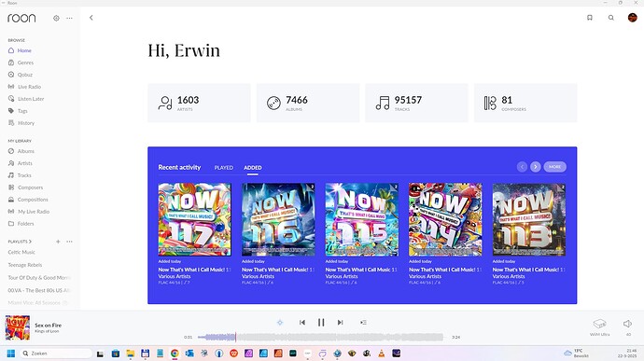Open the 81 Composers stat card
This screenshot has width=644, height=361.
point(525,103)
